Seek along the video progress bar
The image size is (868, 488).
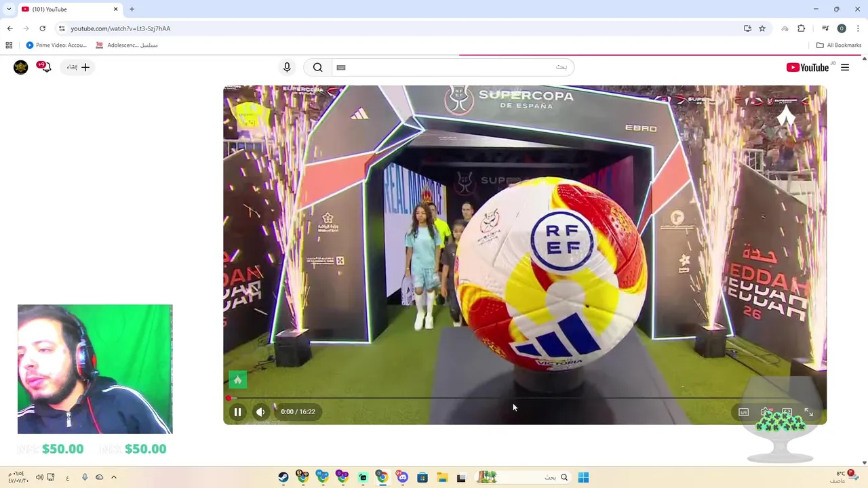point(524,398)
